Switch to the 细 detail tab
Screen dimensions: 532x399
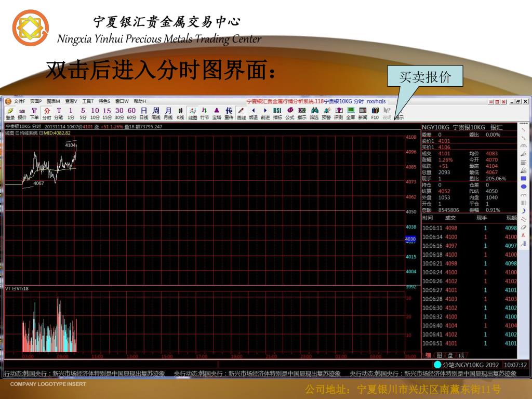(428, 355)
